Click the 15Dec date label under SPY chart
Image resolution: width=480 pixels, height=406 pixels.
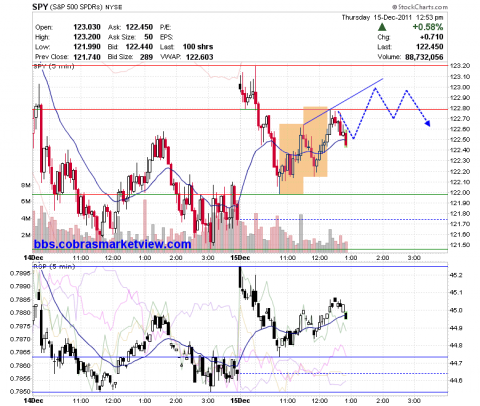tap(240, 258)
